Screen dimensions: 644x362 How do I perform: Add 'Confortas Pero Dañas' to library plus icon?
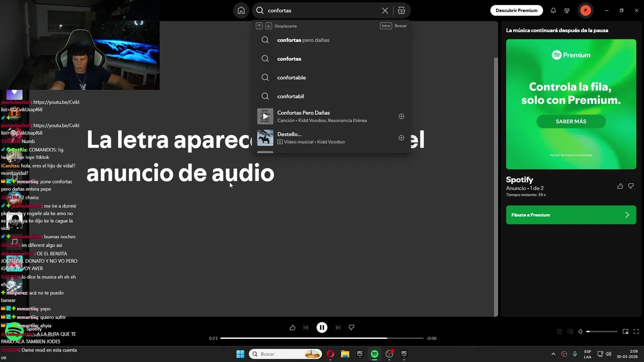pyautogui.click(x=401, y=116)
